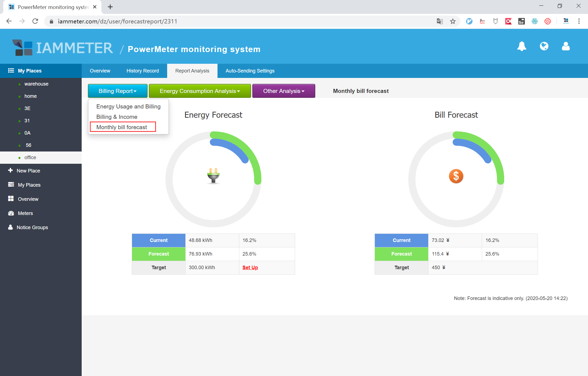Bookmark page with star icon
Screen dimensions: 588x376
pos(452,21)
